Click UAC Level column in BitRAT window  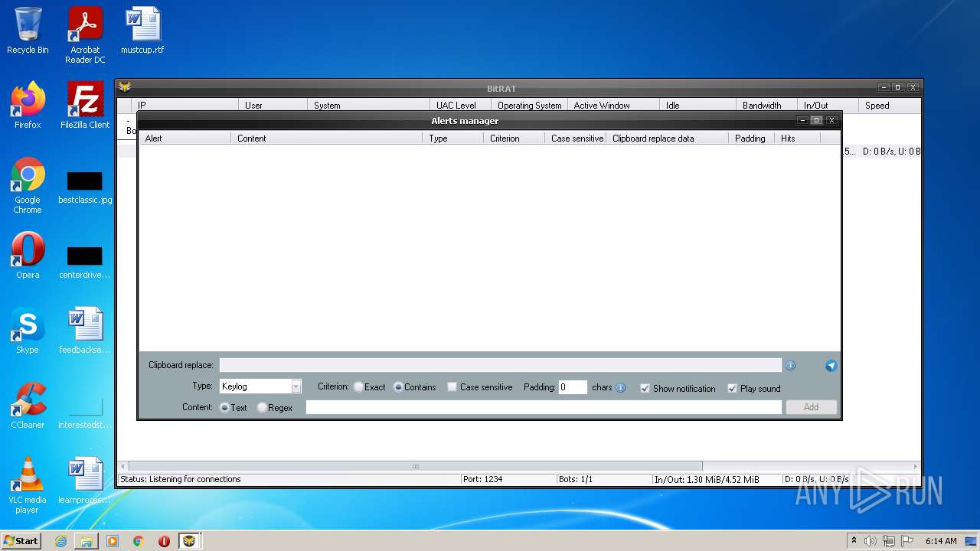coord(460,106)
